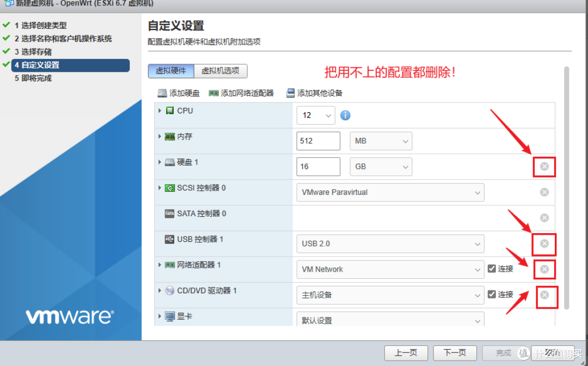Remove the USB 控制器 1 device

click(544, 243)
